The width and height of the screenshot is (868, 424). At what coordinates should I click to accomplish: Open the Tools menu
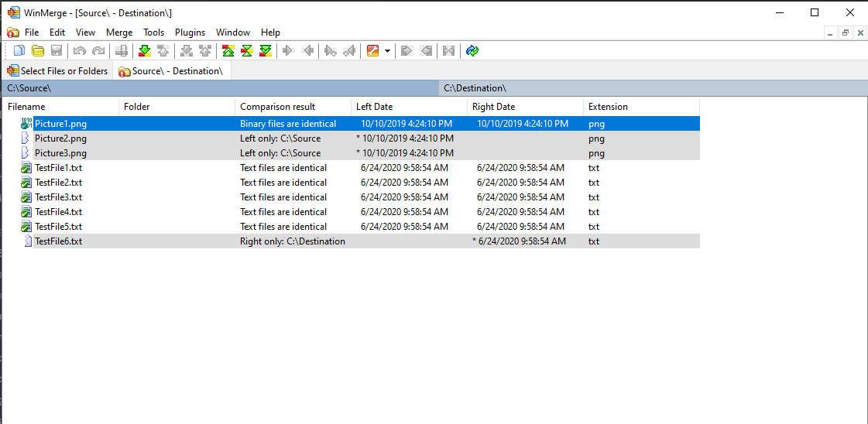coord(153,32)
